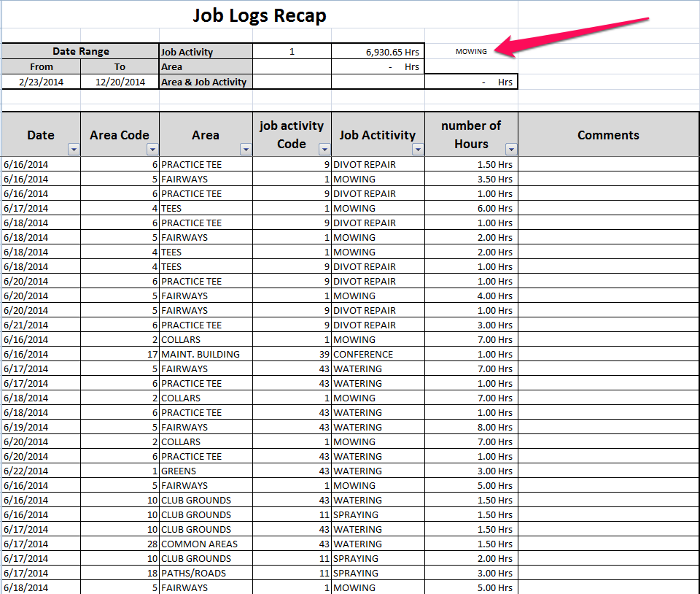Screen dimensions: 700x594
Task: Click the Area total showing dash Hrs
Action: 378,66
